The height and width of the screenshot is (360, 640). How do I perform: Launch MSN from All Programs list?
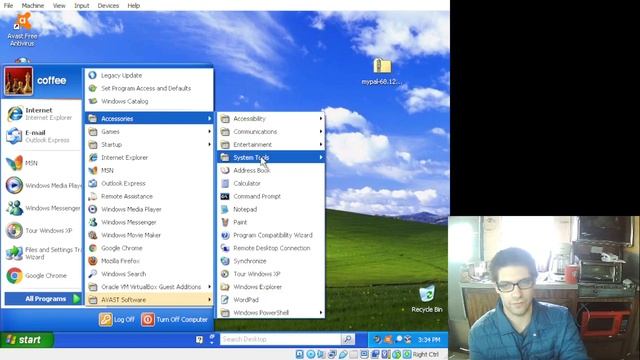point(149,170)
